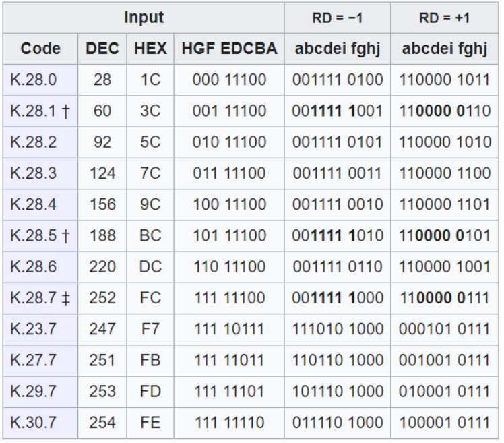504x443 pixels.
Task: Click the RD = +1 header
Action: (445, 18)
